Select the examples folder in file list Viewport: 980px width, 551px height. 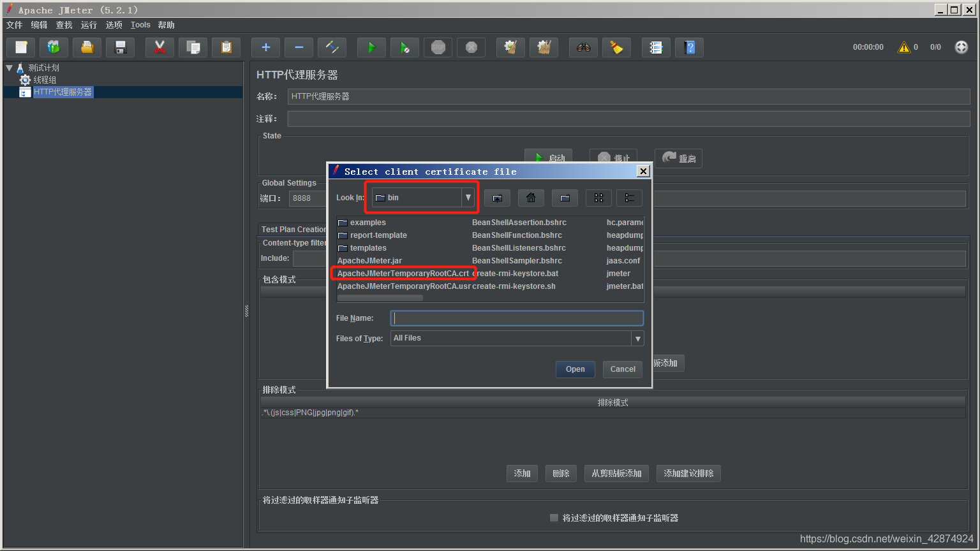[362, 223]
